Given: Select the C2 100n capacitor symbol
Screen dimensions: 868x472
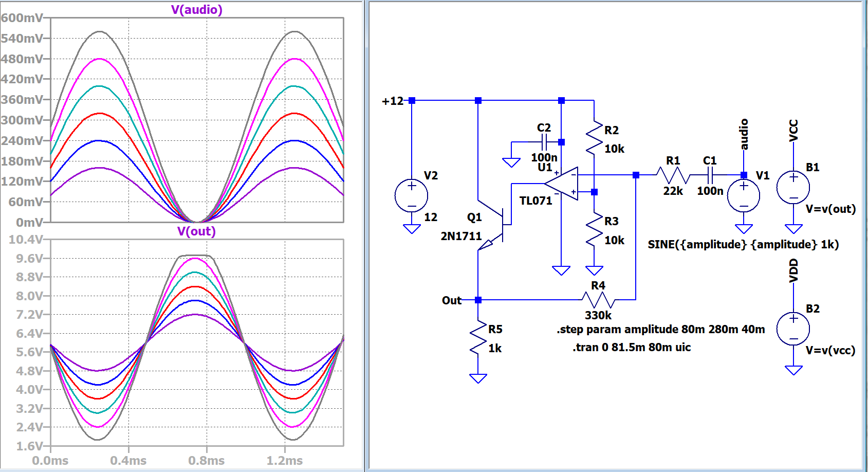Looking at the screenshot, I should pos(544,142).
